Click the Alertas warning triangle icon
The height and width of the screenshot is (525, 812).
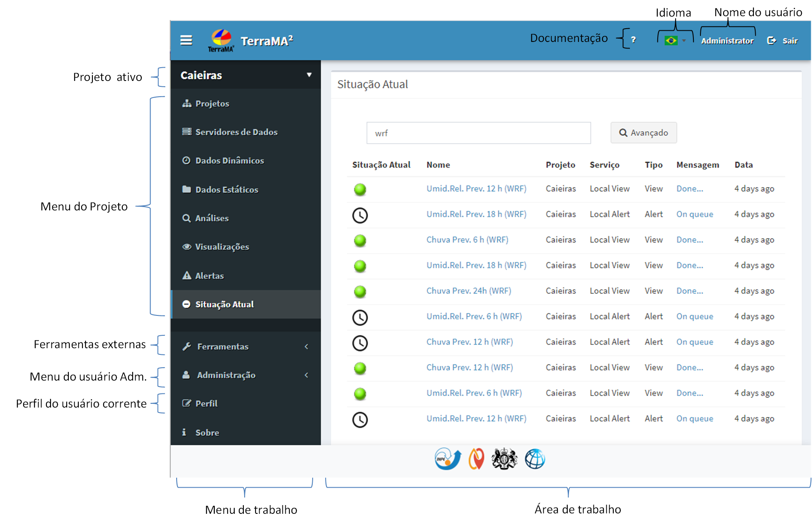[x=187, y=276]
